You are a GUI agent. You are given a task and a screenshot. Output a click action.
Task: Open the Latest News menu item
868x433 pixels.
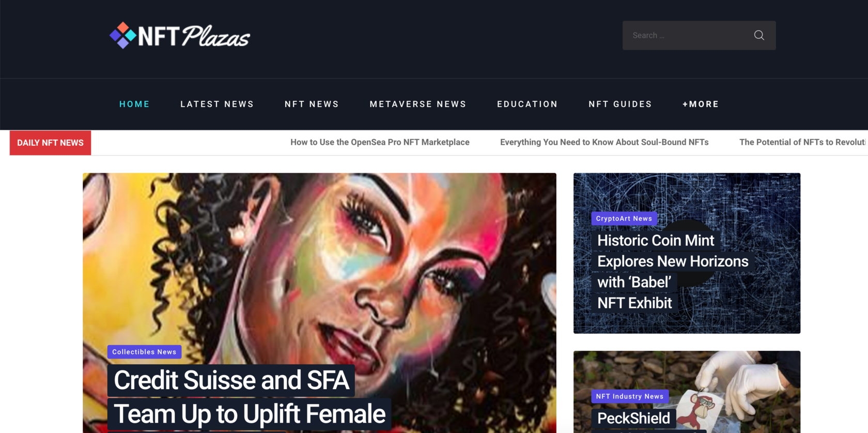217,104
